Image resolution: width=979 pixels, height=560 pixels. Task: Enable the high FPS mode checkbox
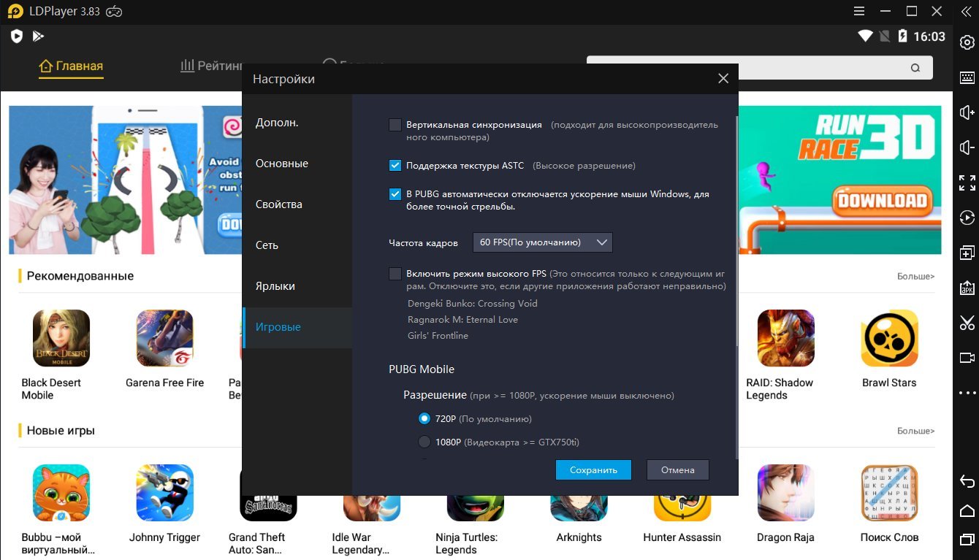point(395,274)
